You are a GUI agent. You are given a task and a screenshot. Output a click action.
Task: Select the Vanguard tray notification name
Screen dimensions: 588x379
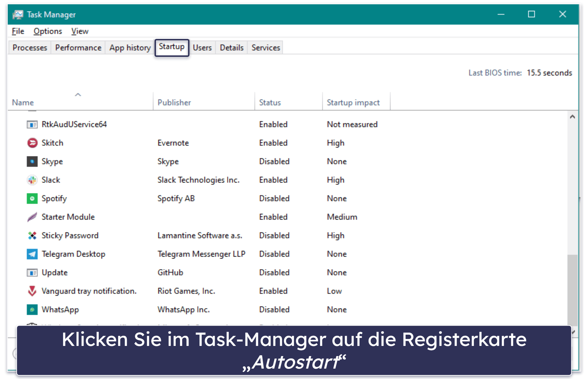coord(89,291)
